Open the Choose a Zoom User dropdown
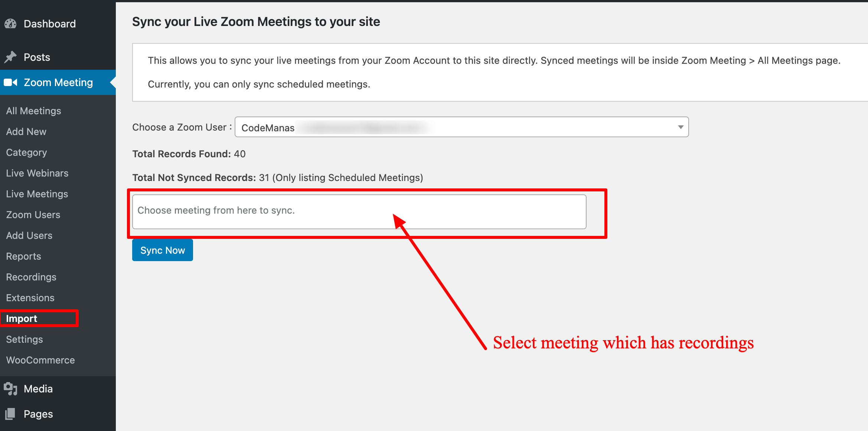 pyautogui.click(x=461, y=127)
